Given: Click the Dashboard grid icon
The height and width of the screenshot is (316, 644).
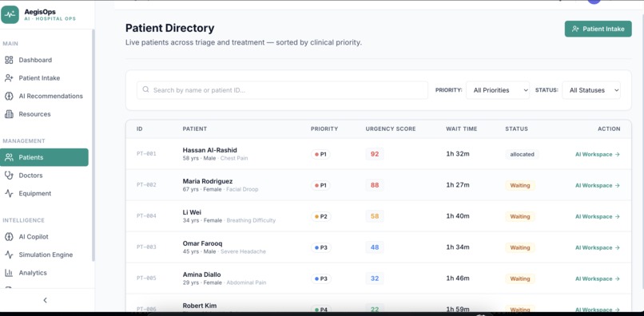Looking at the screenshot, I should 9,60.
